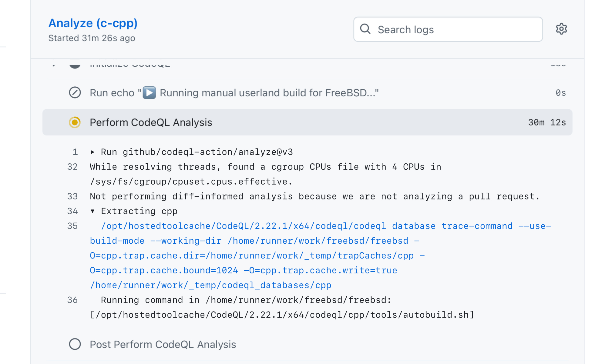Viewport: 595px width, 364px height.
Task: Click the yellow in-progress status icon
Action: [x=75, y=122]
